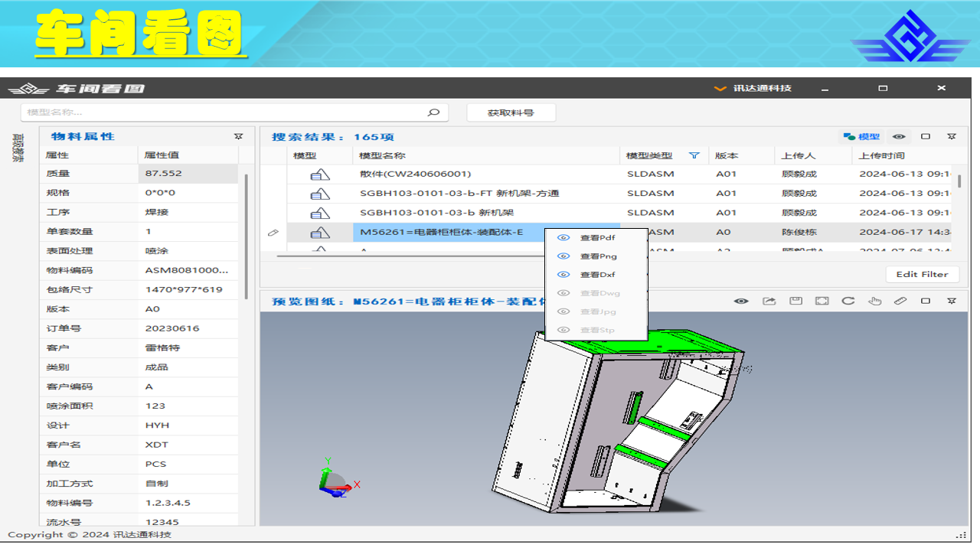
Task: Expand the 高级搜索 side panel
Action: (17, 148)
